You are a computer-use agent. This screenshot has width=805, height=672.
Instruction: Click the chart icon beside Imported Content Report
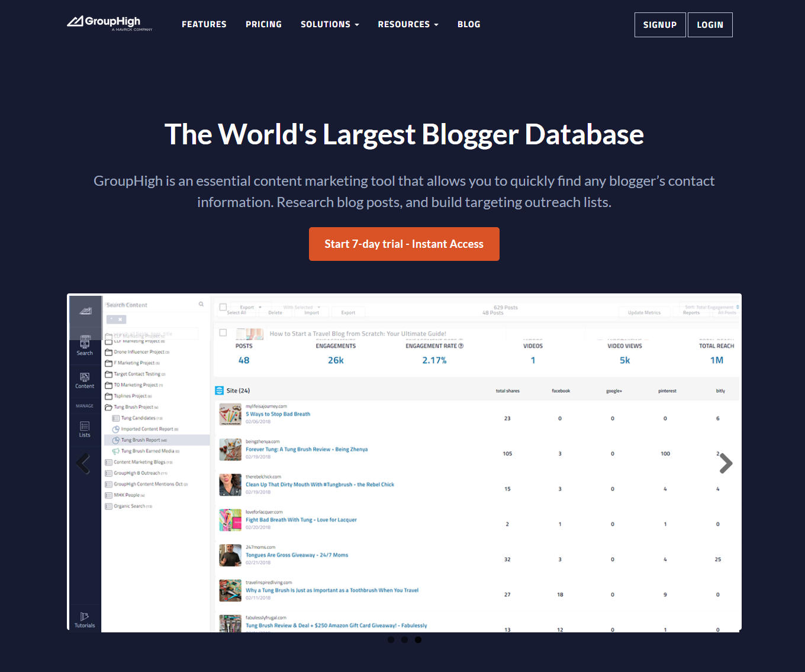(x=116, y=429)
